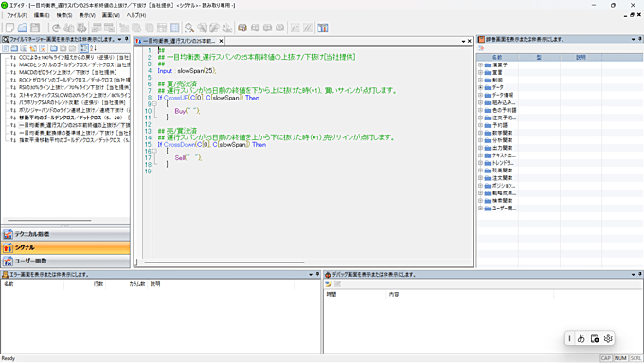The image size is (644, 363).
Task: Click the comment-out lines toolbar icon
Action: coord(295,27)
